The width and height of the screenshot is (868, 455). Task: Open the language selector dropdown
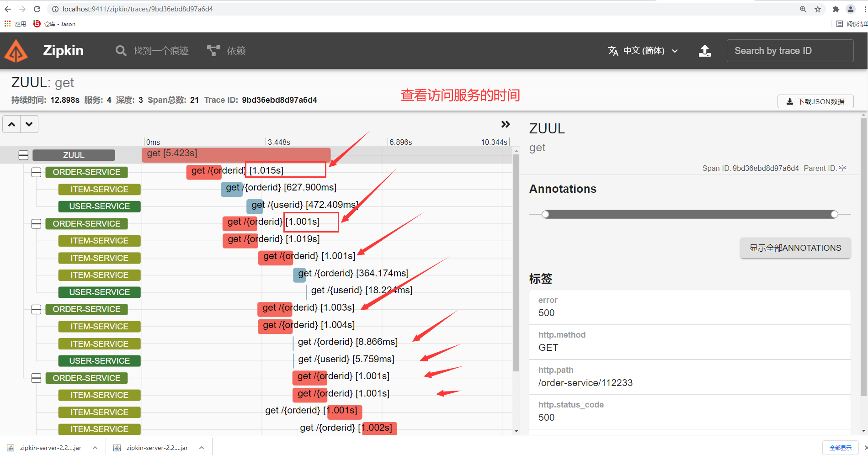coord(643,51)
